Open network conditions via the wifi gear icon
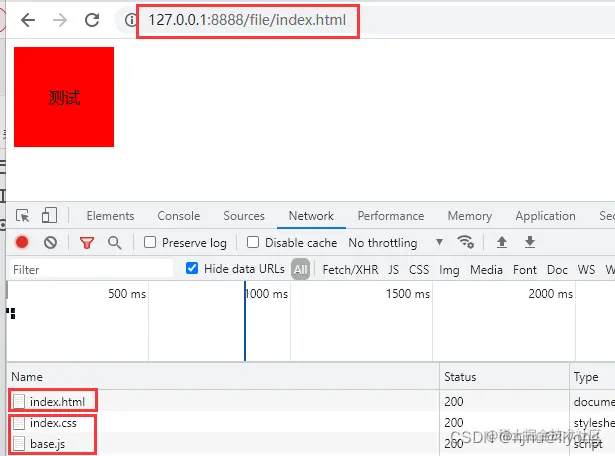The height and width of the screenshot is (456, 615). point(466,242)
